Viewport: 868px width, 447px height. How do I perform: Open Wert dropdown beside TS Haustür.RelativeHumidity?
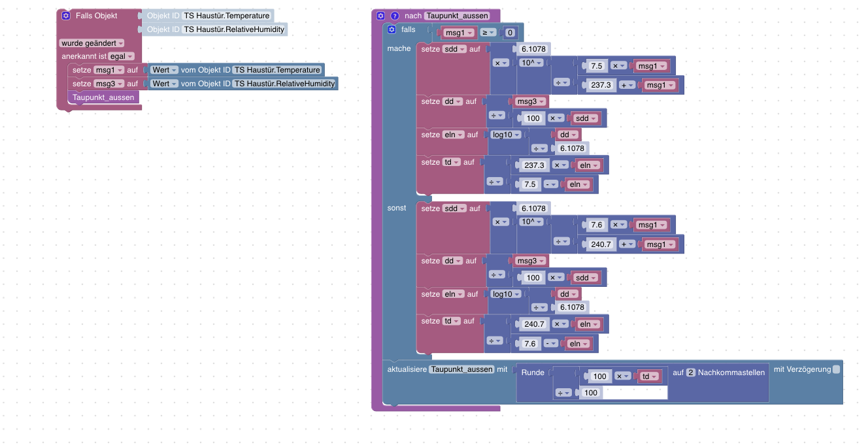(x=165, y=84)
